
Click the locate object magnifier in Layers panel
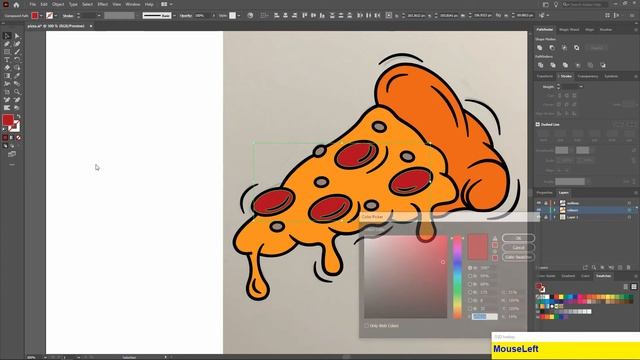(593, 267)
